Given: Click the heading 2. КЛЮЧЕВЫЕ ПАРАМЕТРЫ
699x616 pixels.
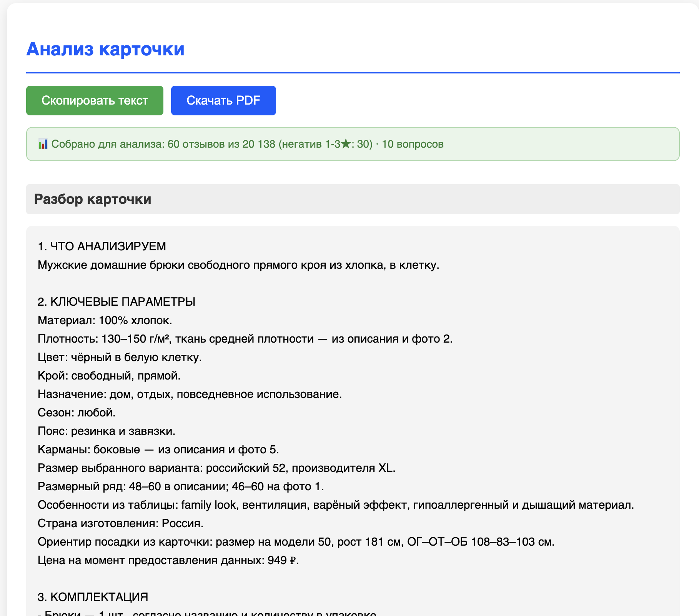Looking at the screenshot, I should click(x=116, y=302).
